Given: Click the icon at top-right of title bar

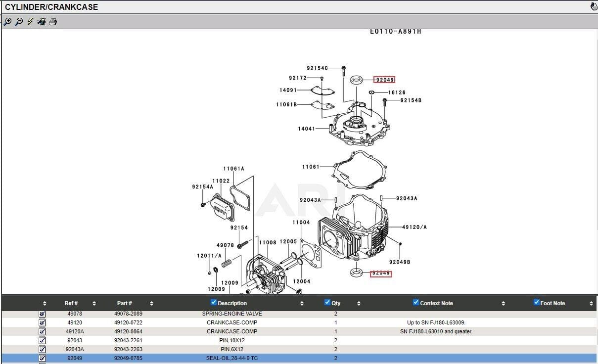Looking at the screenshot, I should 594,6.
